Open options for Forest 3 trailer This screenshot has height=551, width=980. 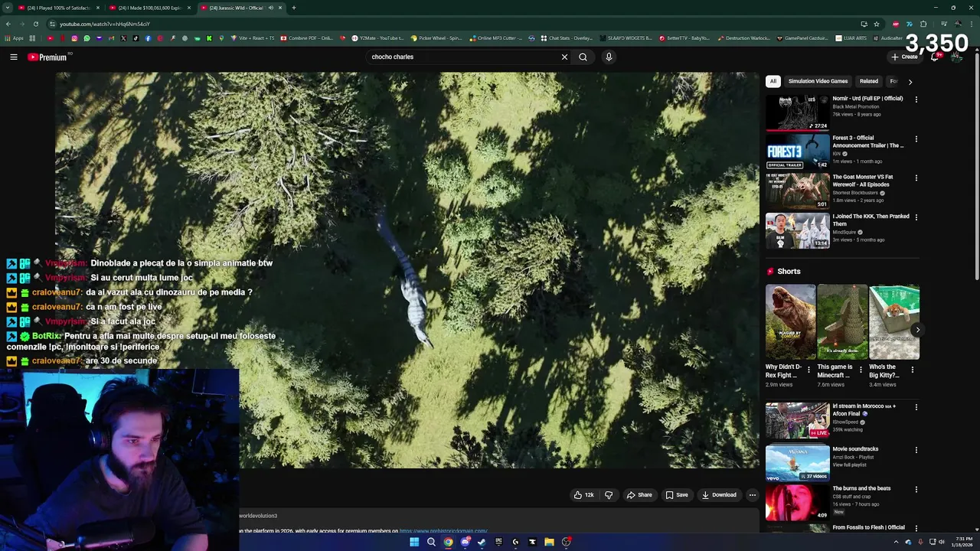click(x=916, y=139)
